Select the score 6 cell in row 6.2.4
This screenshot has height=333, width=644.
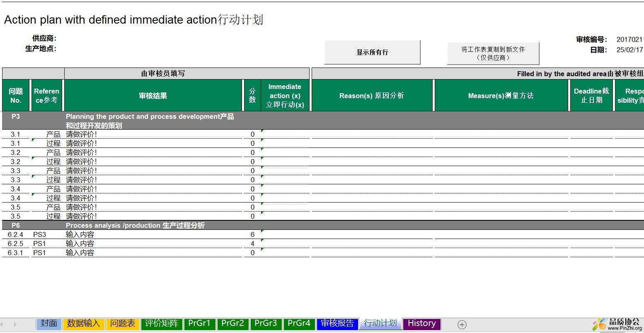252,234
